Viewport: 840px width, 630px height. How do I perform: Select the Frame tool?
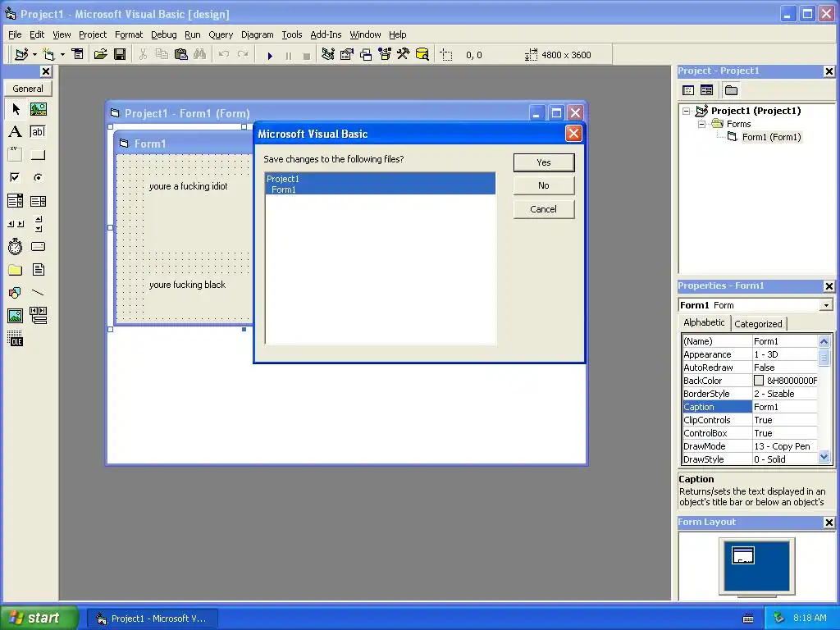16,155
